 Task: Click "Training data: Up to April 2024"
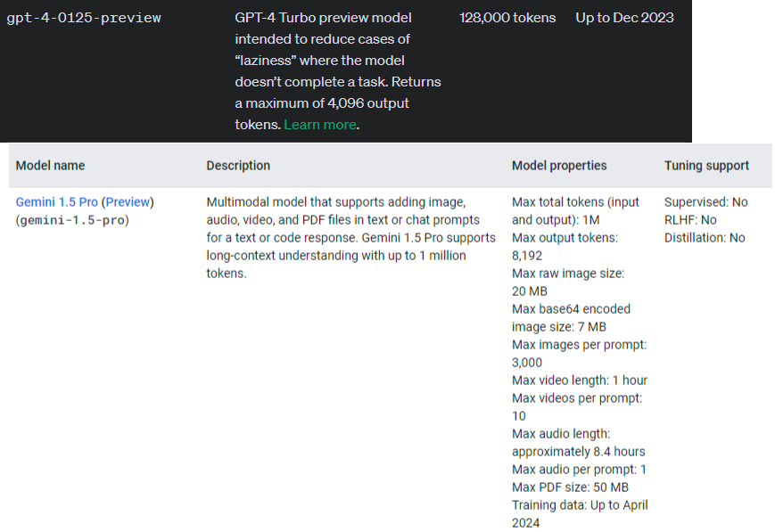580,513
